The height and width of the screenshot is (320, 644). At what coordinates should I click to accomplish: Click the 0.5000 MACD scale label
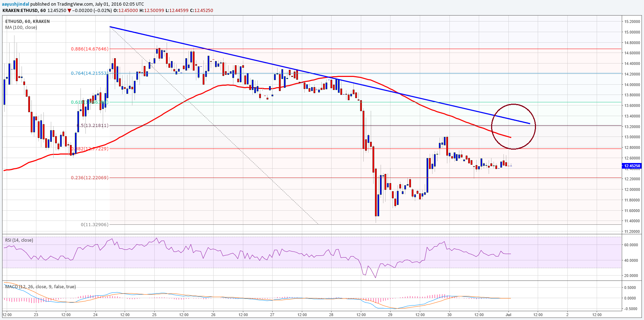(630, 288)
